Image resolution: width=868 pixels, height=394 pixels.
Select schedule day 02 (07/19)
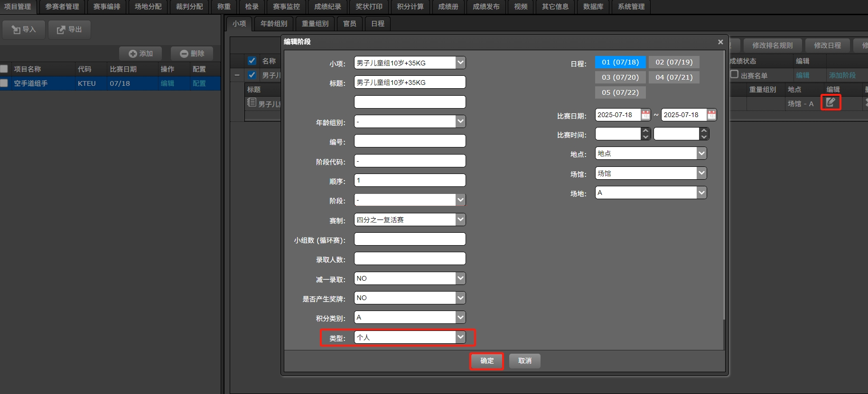(673, 62)
